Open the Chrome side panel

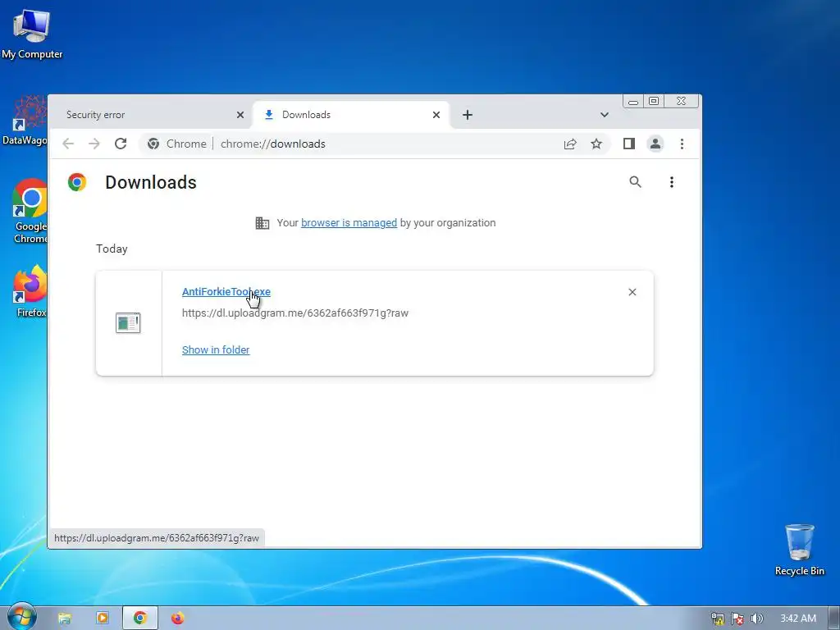tap(629, 144)
